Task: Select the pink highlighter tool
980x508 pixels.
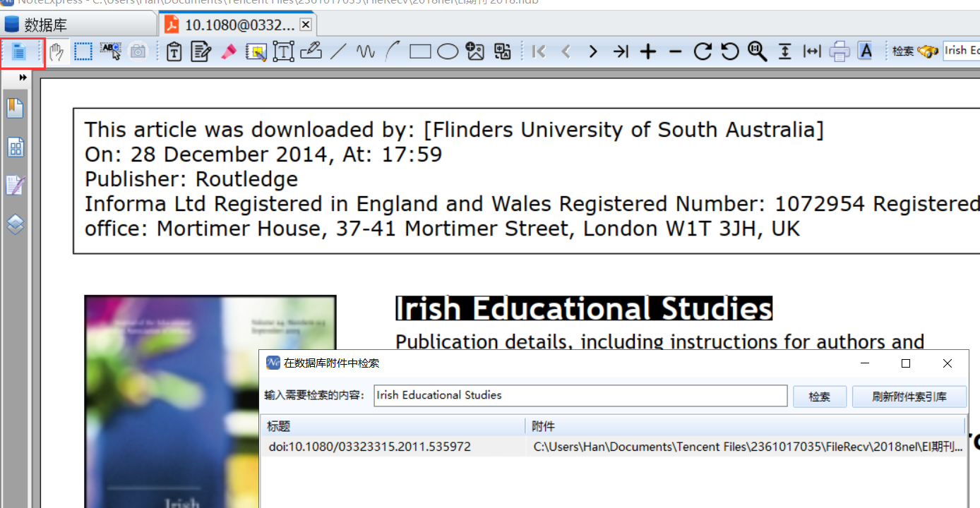Action: 228,52
